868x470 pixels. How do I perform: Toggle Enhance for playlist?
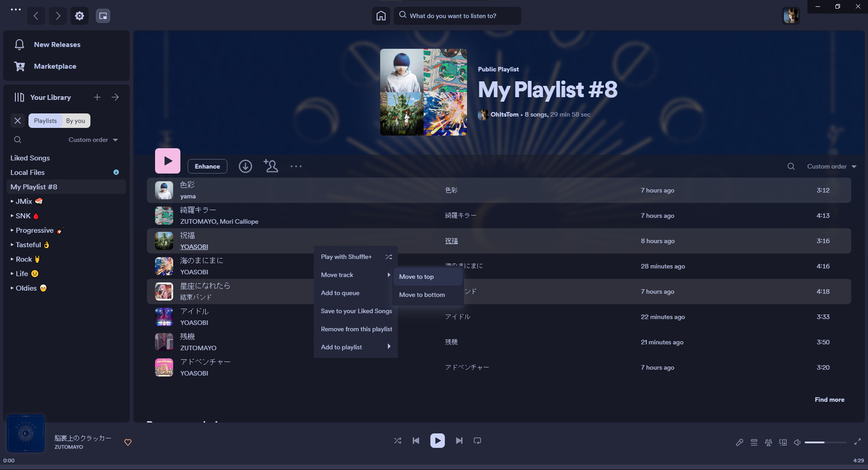tap(208, 166)
